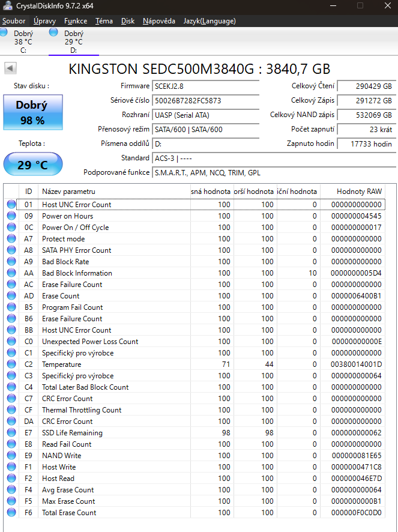The height and width of the screenshot is (532, 398).
Task: Click the status icon of Program Fail Count row
Action: 11,307
